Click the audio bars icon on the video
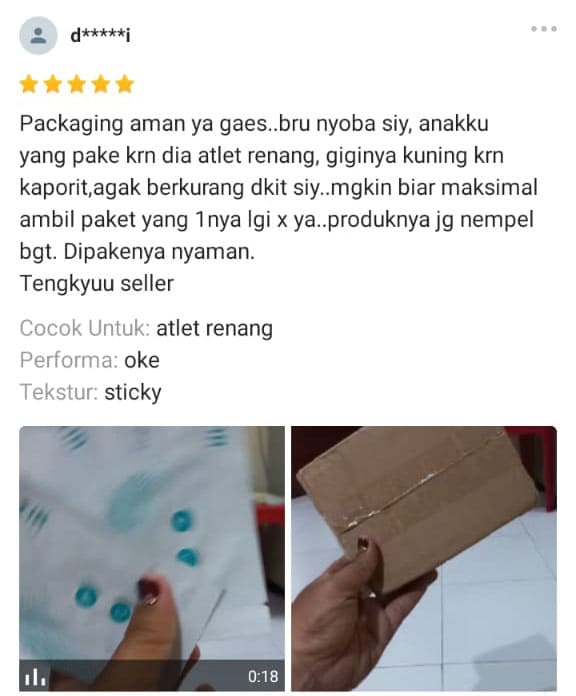This screenshot has width=576, height=696. tap(34, 676)
